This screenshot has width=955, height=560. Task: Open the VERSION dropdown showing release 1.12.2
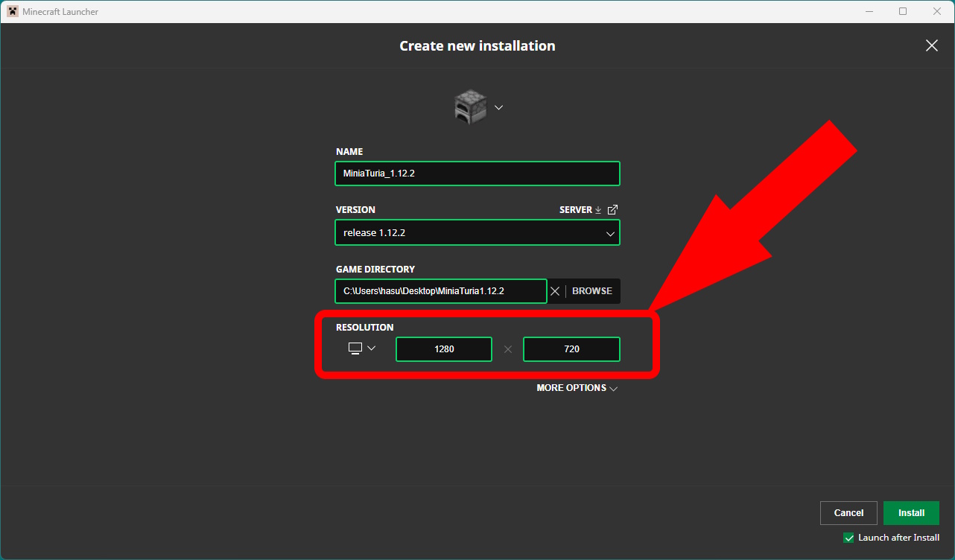[477, 232]
